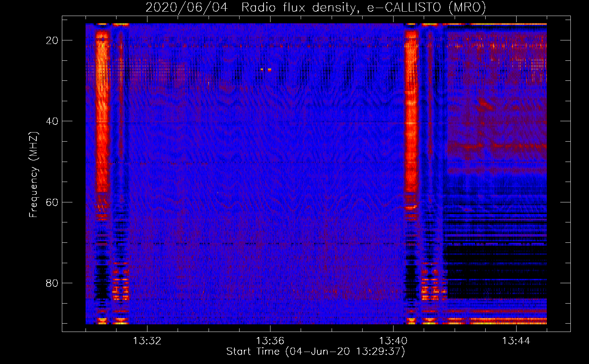Screen dimensions: 589x364
Task: Click the 13:36 time tick label
Action: click(x=270, y=341)
